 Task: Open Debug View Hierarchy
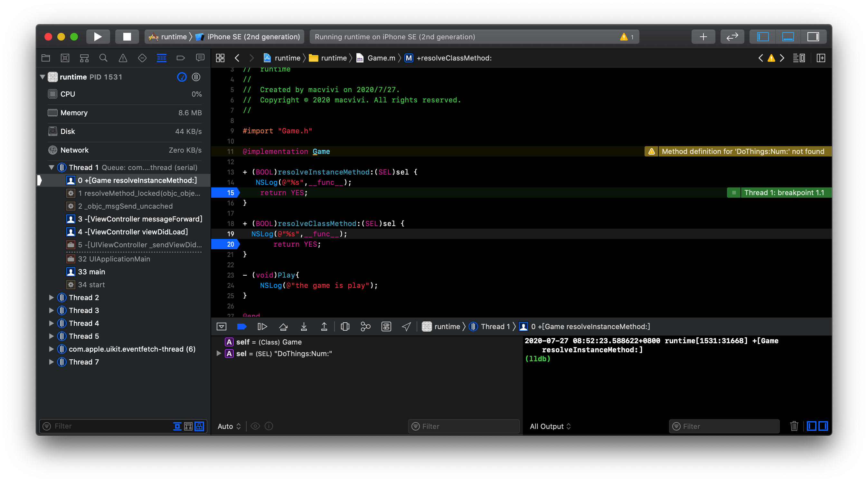(x=345, y=326)
